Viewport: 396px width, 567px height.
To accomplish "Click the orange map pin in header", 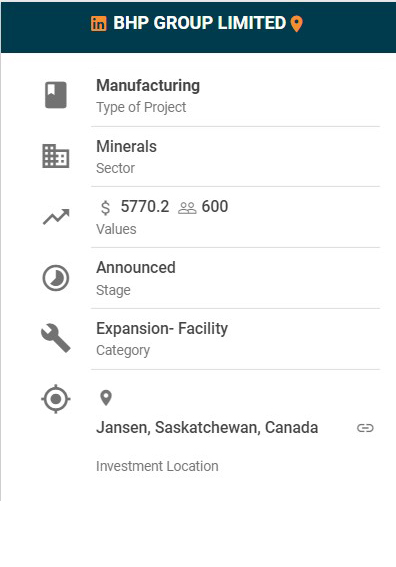I will point(297,24).
